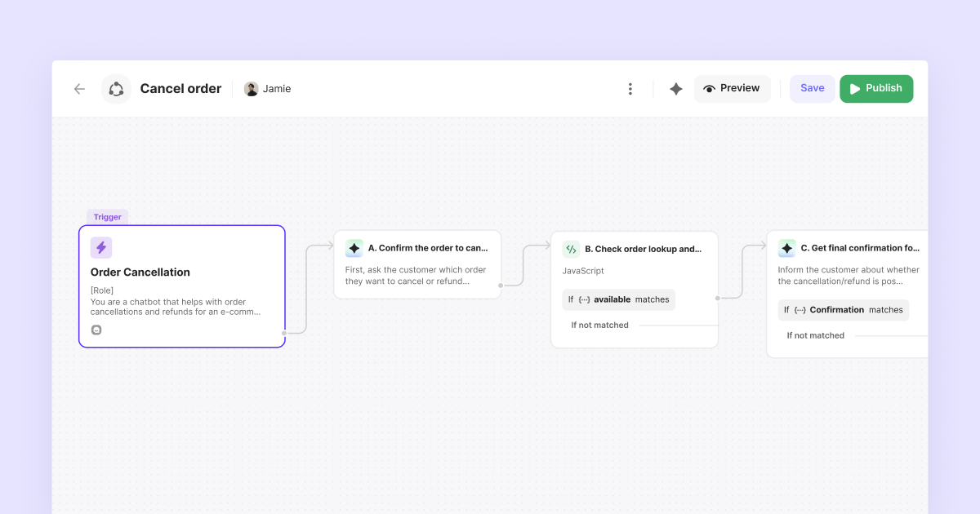This screenshot has height=514, width=980.
Task: Click the sparkle icon on step C node
Action: coord(786,248)
